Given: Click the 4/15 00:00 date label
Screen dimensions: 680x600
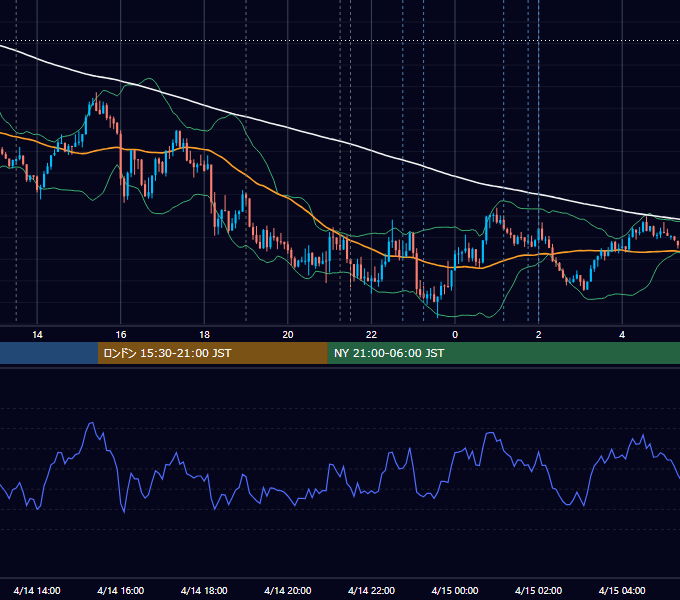Looking at the screenshot, I should [x=455, y=590].
